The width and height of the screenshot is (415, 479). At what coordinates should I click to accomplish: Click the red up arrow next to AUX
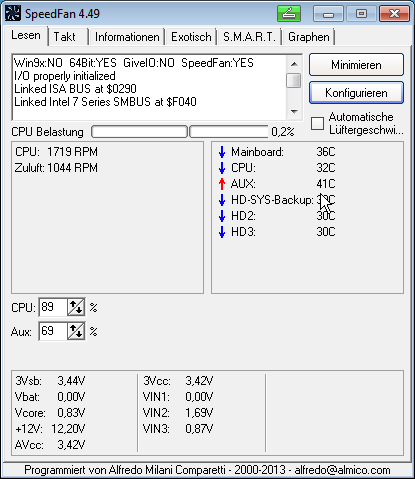[x=222, y=184]
